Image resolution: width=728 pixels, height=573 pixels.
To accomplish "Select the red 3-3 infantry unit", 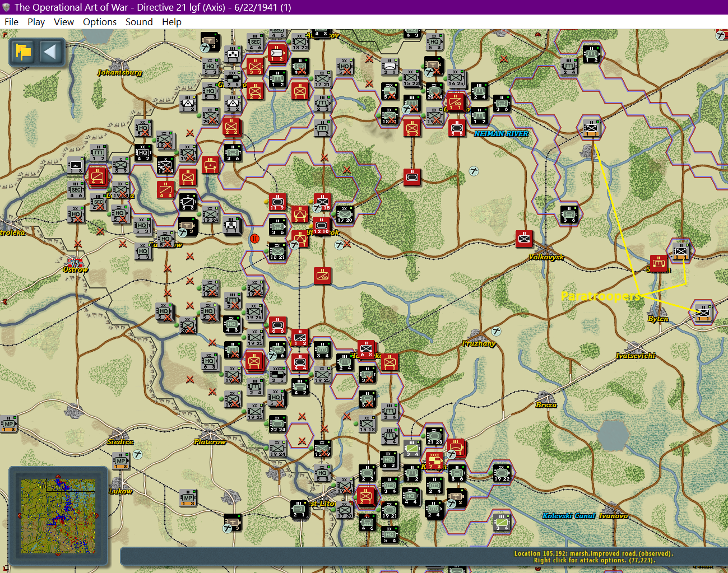I will (x=255, y=67).
